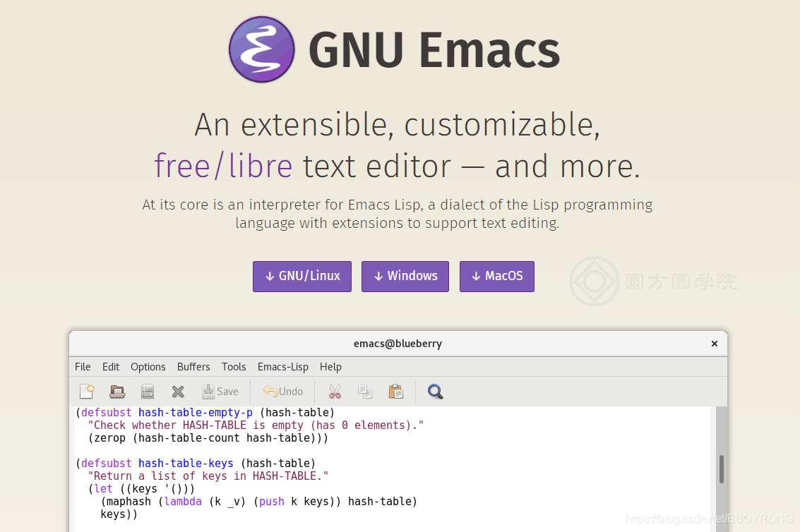Close the emacs@blueberry window

tap(715, 344)
